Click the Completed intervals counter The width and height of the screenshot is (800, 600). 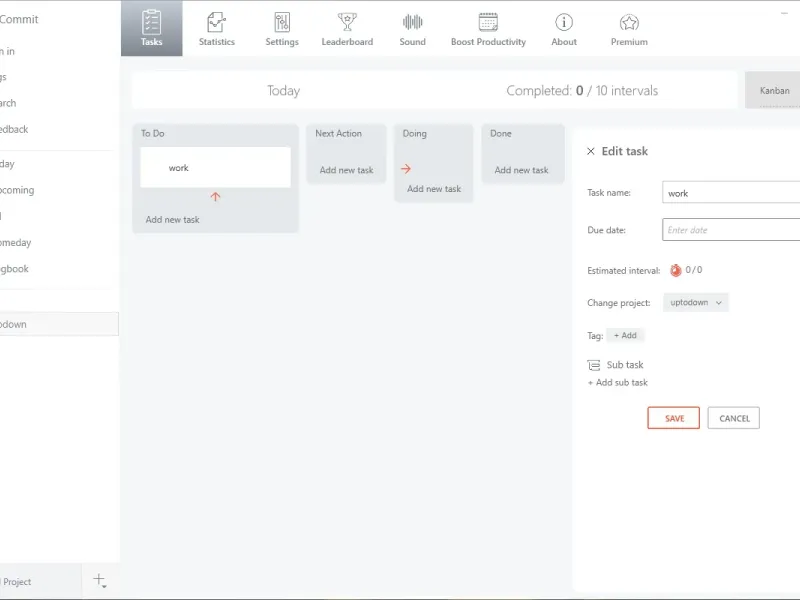(x=582, y=90)
